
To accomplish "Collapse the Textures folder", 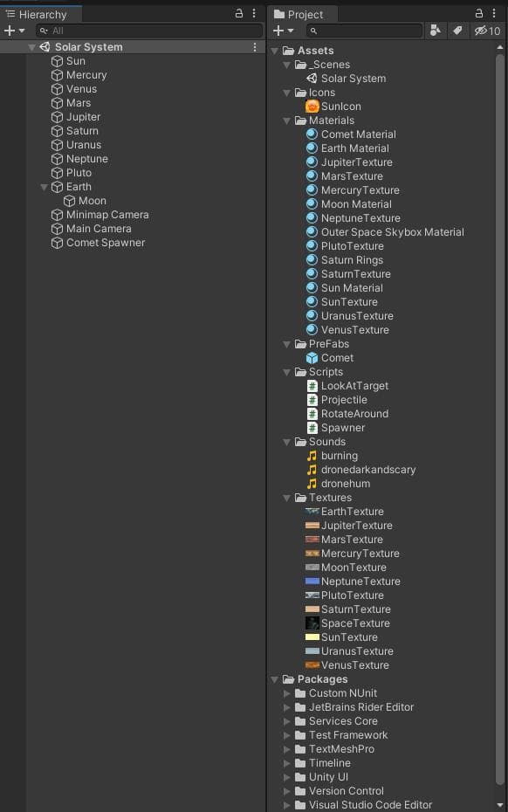I will (x=287, y=499).
